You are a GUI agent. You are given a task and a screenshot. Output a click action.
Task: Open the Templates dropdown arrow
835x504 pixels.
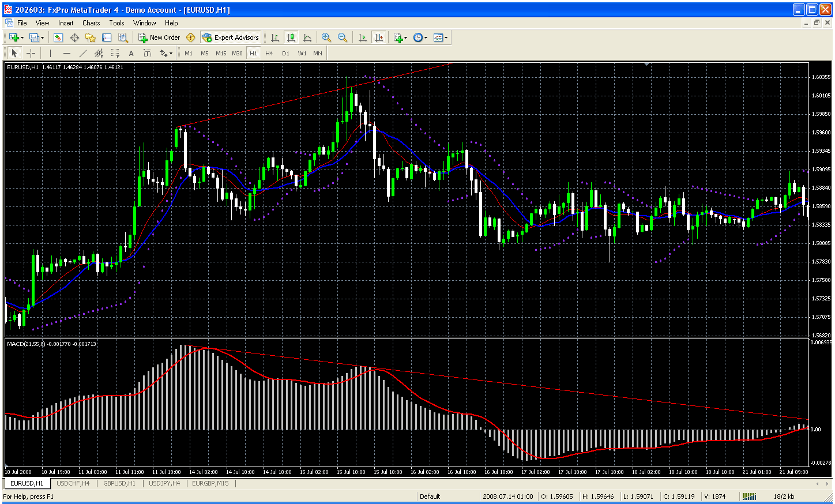(446, 37)
